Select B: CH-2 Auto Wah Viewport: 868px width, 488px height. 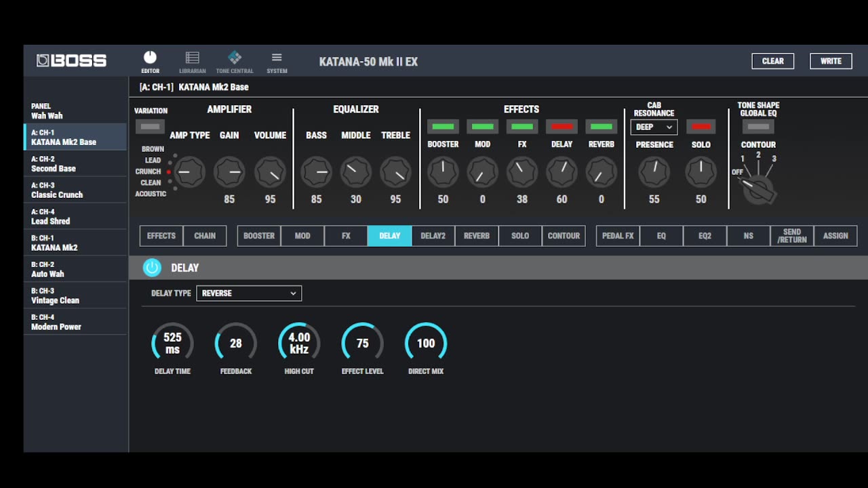(x=75, y=269)
